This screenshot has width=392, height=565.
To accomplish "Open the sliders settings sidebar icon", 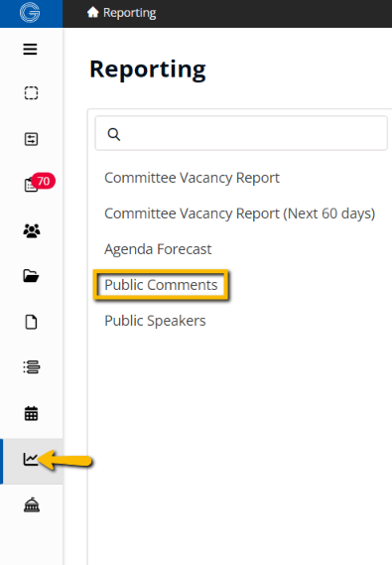I will pos(31,139).
